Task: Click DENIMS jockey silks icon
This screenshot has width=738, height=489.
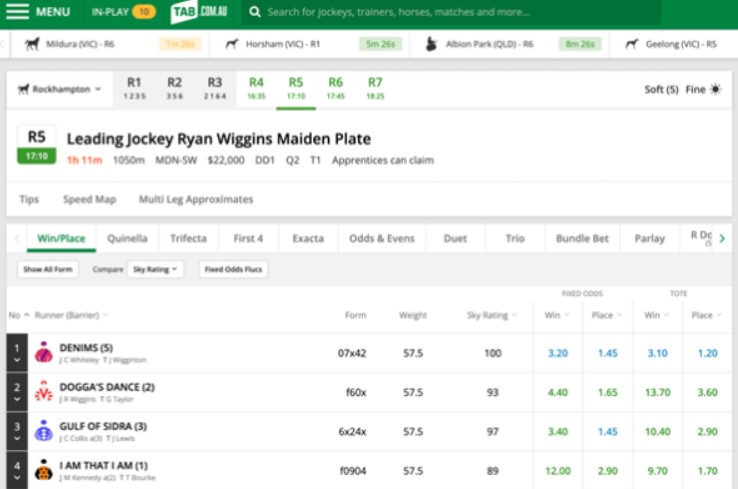Action: 43,353
